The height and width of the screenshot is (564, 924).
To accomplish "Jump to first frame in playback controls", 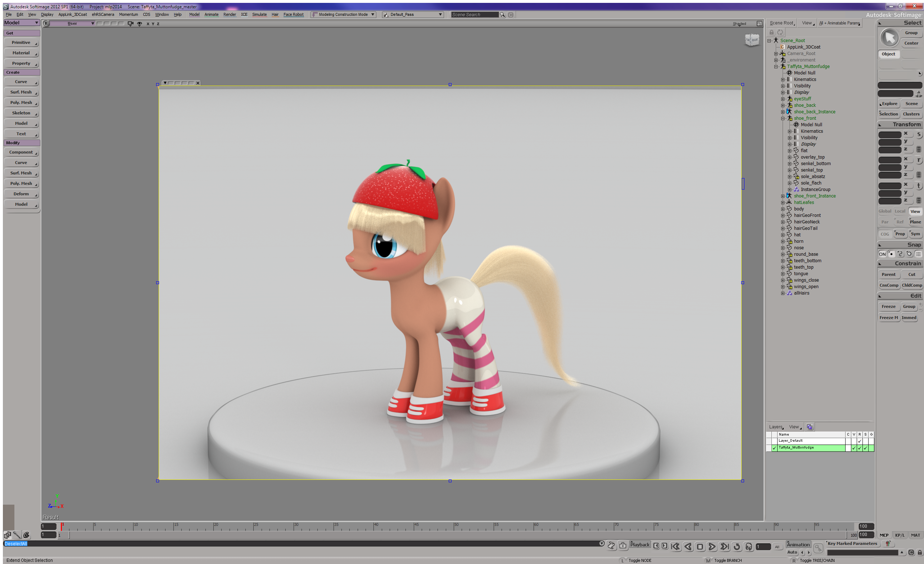I will coord(675,547).
